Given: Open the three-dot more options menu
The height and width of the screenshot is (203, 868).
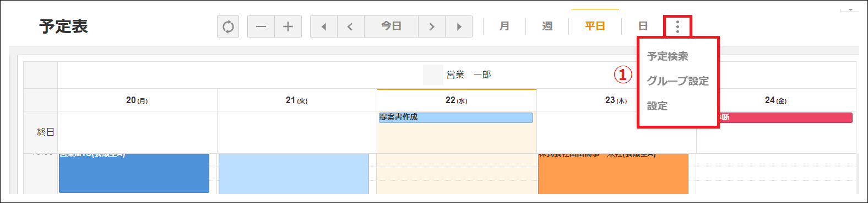Looking at the screenshot, I should (x=677, y=26).
